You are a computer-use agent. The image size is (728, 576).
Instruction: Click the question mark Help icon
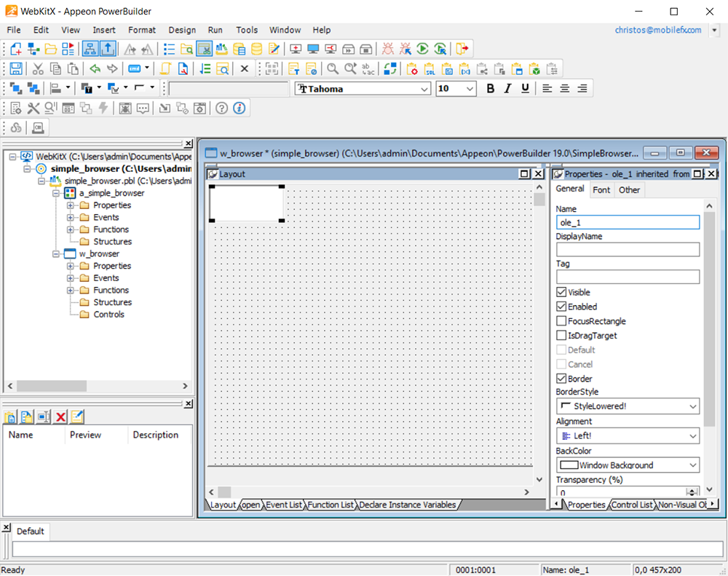tap(222, 109)
